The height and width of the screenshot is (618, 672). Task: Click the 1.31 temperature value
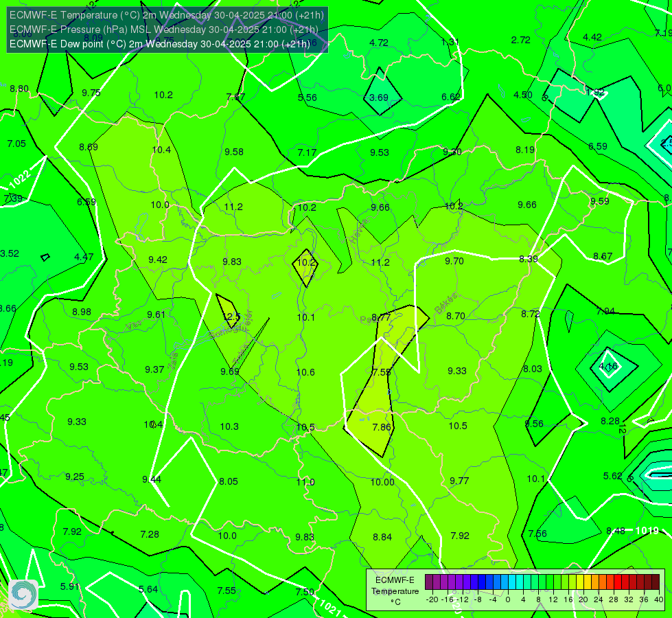point(450,42)
